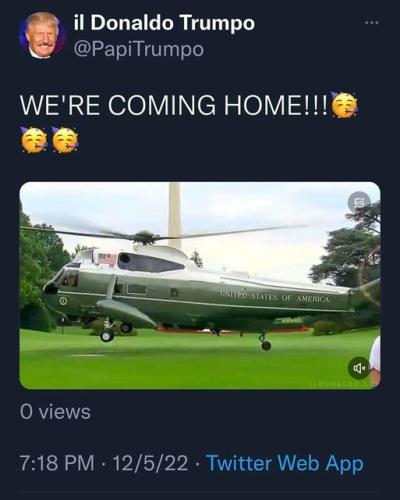The width and height of the screenshot is (400, 500).
Task: Click the il Donaldo Trumpo display name
Action: 164,23
